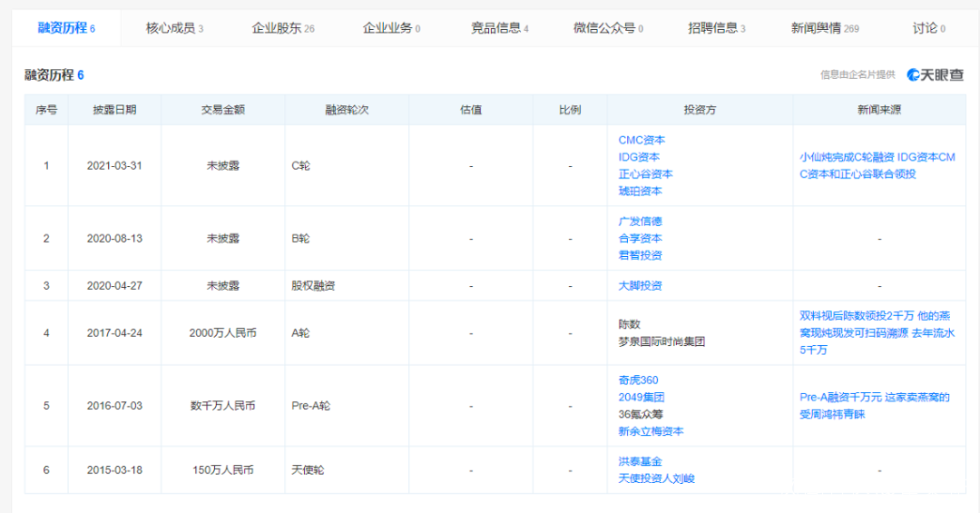Click the 150万人民币 amount cell
980x513 pixels.
tap(223, 469)
